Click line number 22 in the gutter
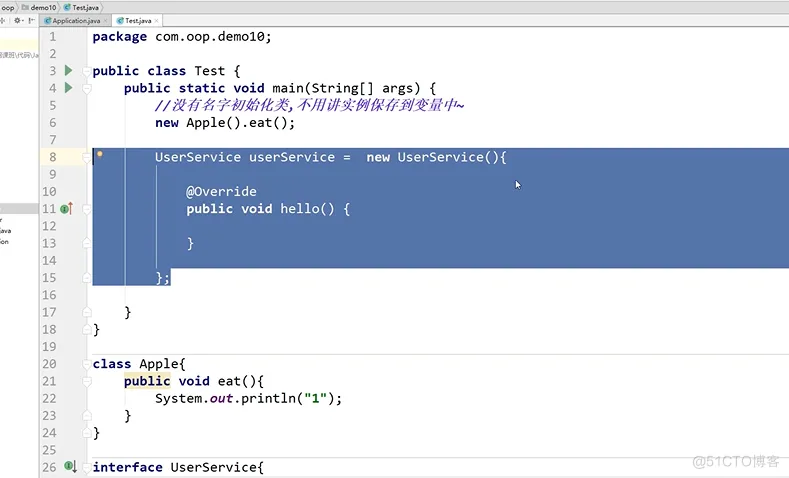The image size is (789, 478). click(49, 399)
